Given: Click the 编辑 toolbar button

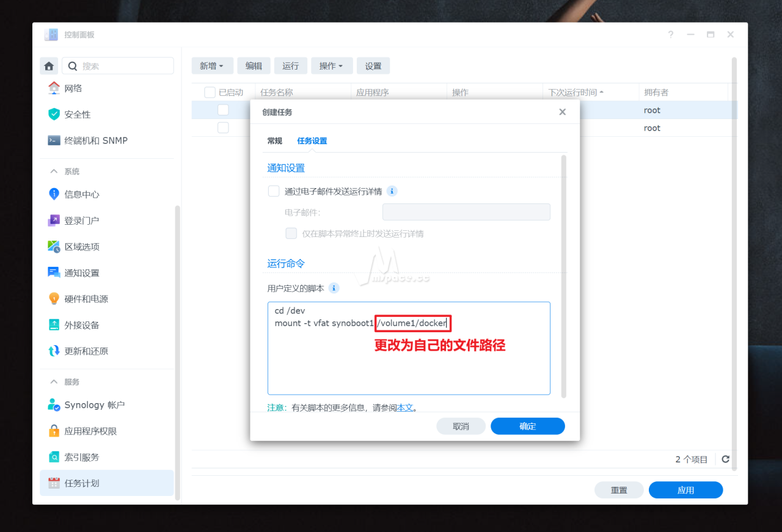Looking at the screenshot, I should click(254, 66).
